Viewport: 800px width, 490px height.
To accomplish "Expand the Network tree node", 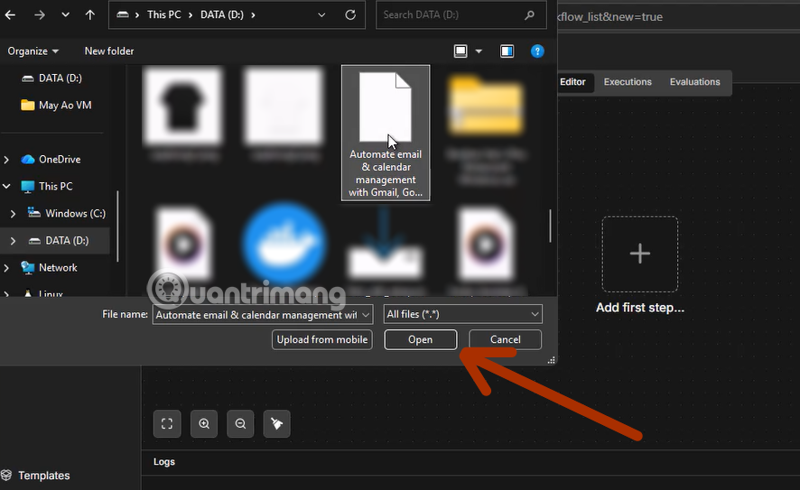I will pyautogui.click(x=6, y=268).
